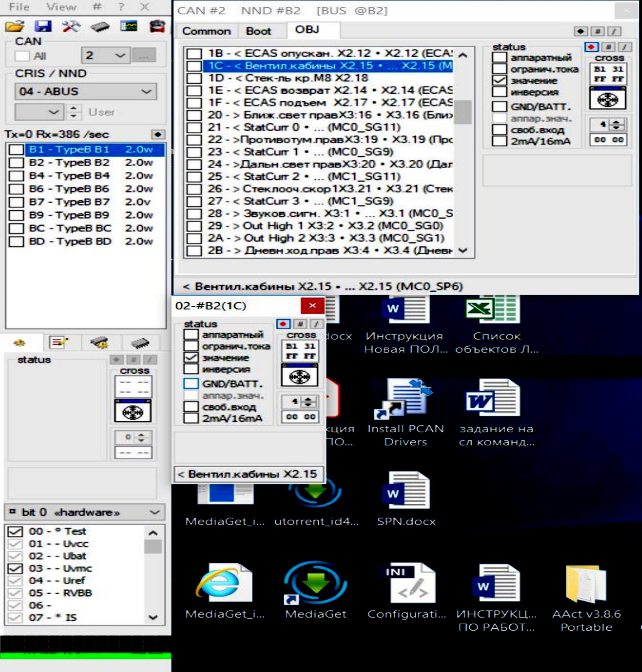Viewport: 642px width, 672px height.
Task: Select the bug icon tab in lower panel
Action: (x=19, y=342)
